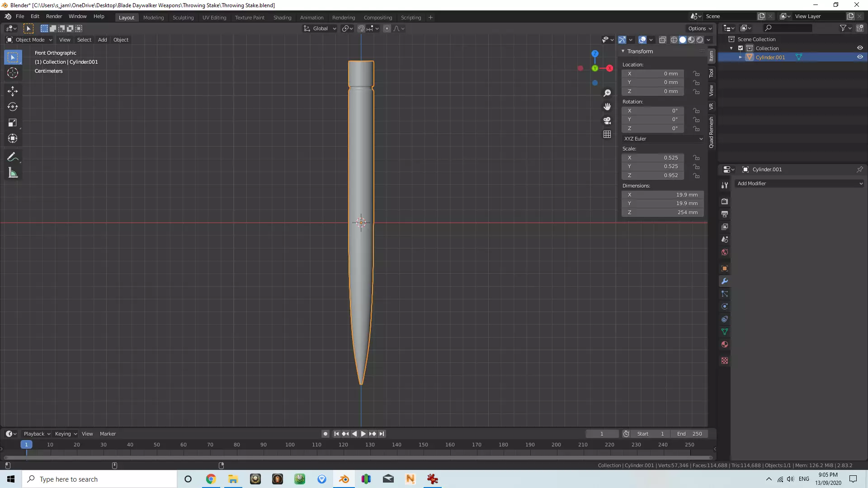The height and width of the screenshot is (488, 868).
Task: Lock the X location value
Action: click(x=697, y=74)
